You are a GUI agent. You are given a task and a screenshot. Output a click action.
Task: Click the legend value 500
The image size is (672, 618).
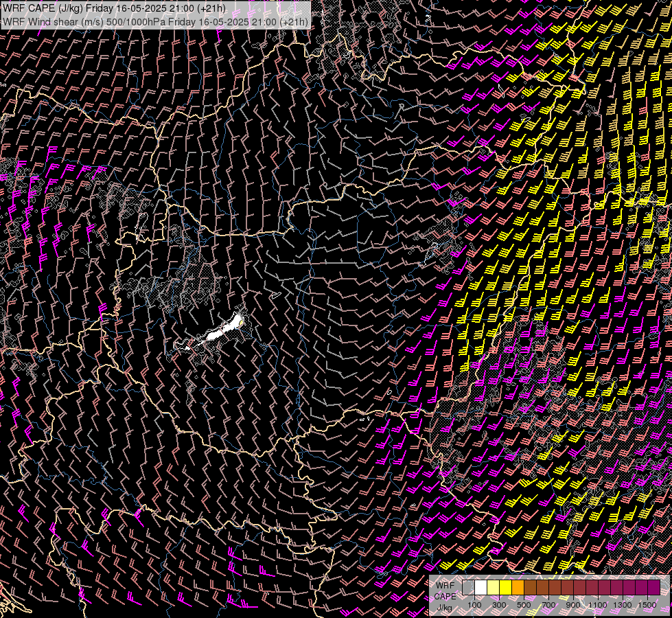524,605
